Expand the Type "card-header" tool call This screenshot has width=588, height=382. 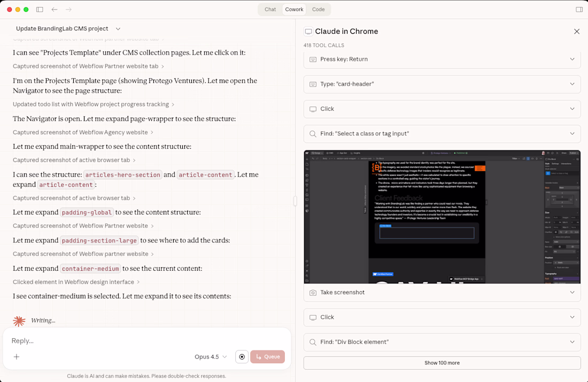[x=572, y=84]
